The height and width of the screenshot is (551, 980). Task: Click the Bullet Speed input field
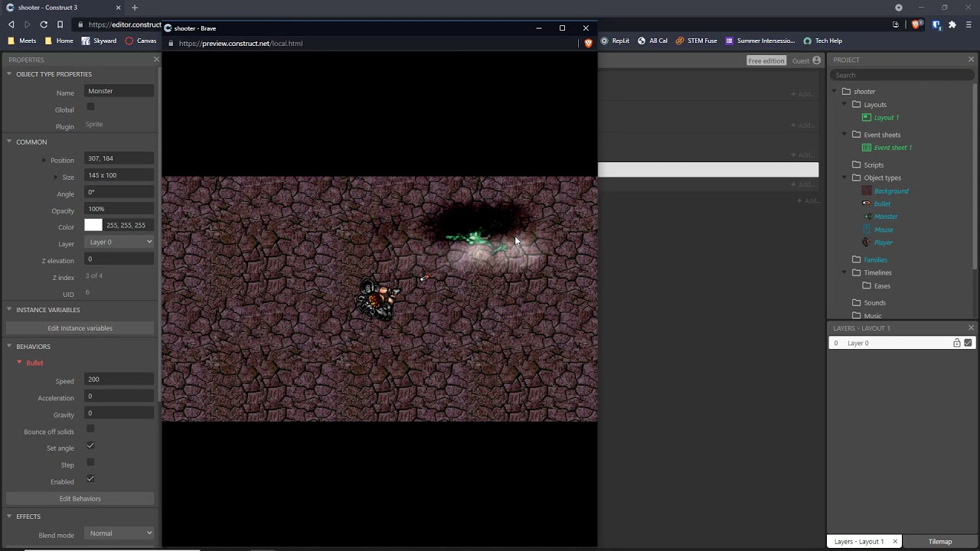coord(119,380)
